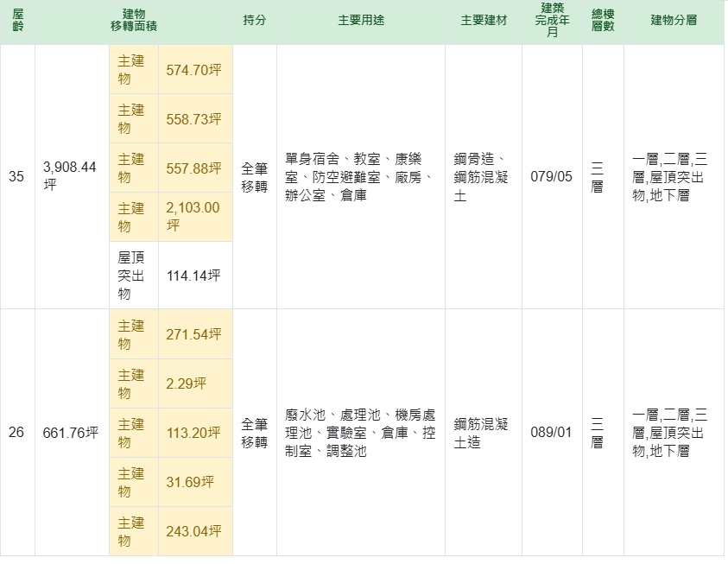Select the completion date 089/01
The image size is (728, 564).
click(551, 433)
